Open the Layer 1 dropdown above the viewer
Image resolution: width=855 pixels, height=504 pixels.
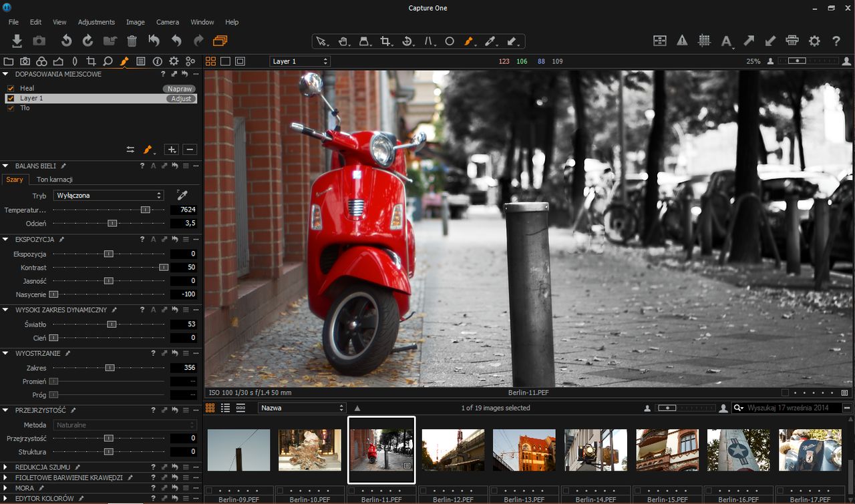click(x=299, y=61)
